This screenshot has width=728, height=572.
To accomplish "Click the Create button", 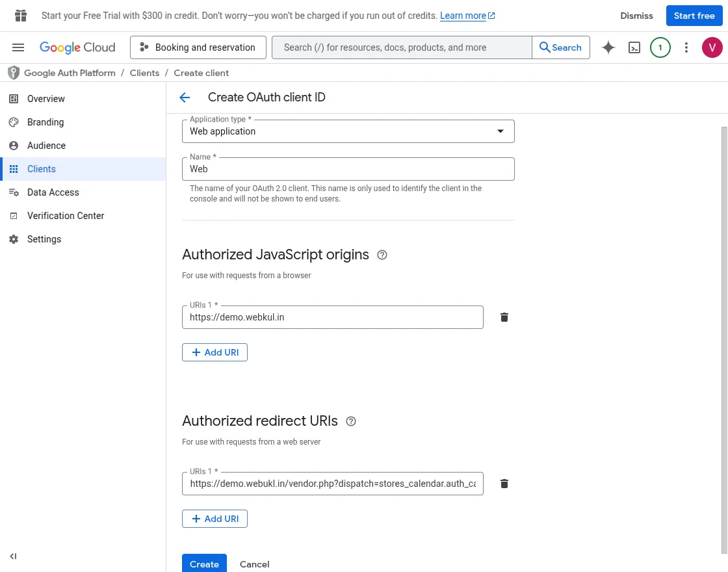I will [x=204, y=564].
